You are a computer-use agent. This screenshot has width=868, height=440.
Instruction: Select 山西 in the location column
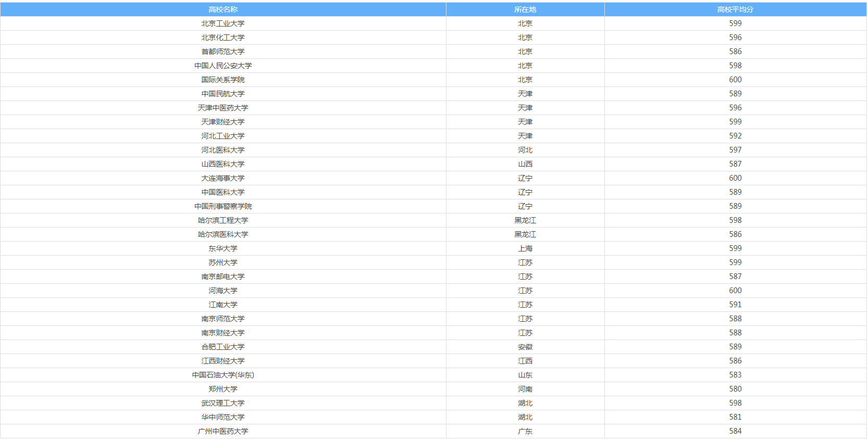[x=525, y=164]
